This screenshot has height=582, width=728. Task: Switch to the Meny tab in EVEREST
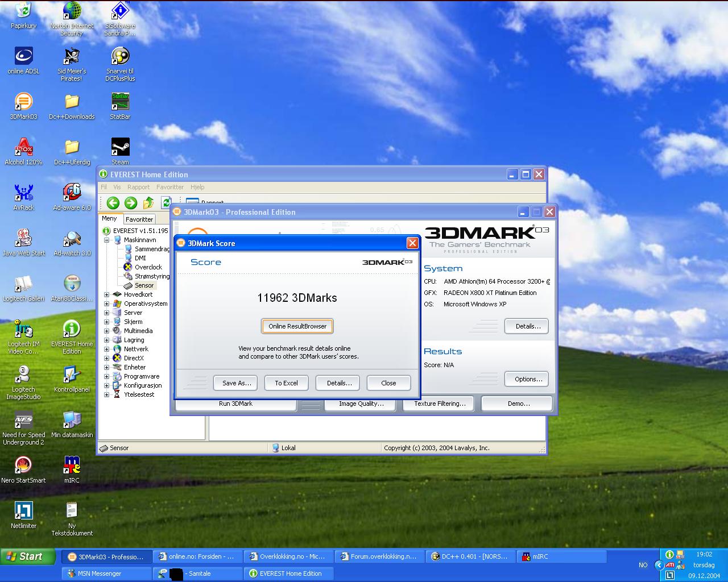point(109,218)
